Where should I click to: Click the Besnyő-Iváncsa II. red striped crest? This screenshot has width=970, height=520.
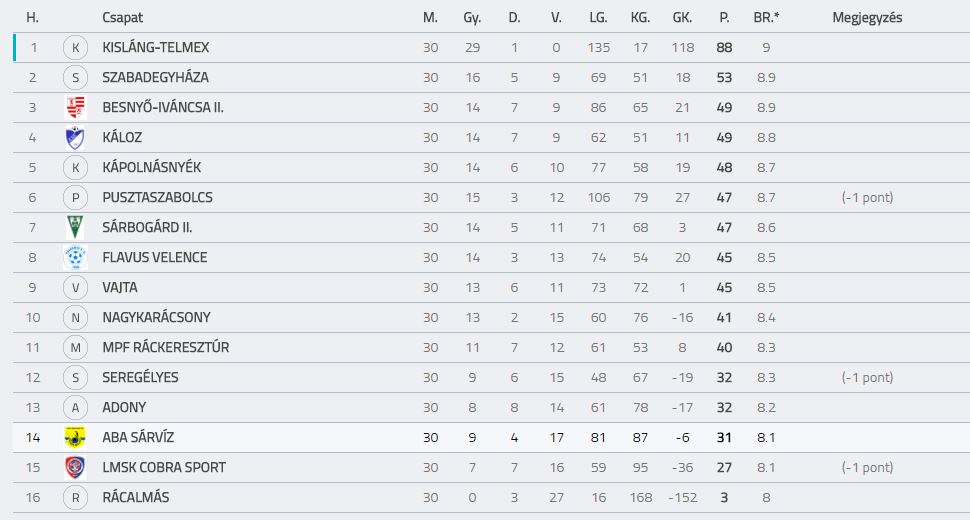tap(75, 108)
